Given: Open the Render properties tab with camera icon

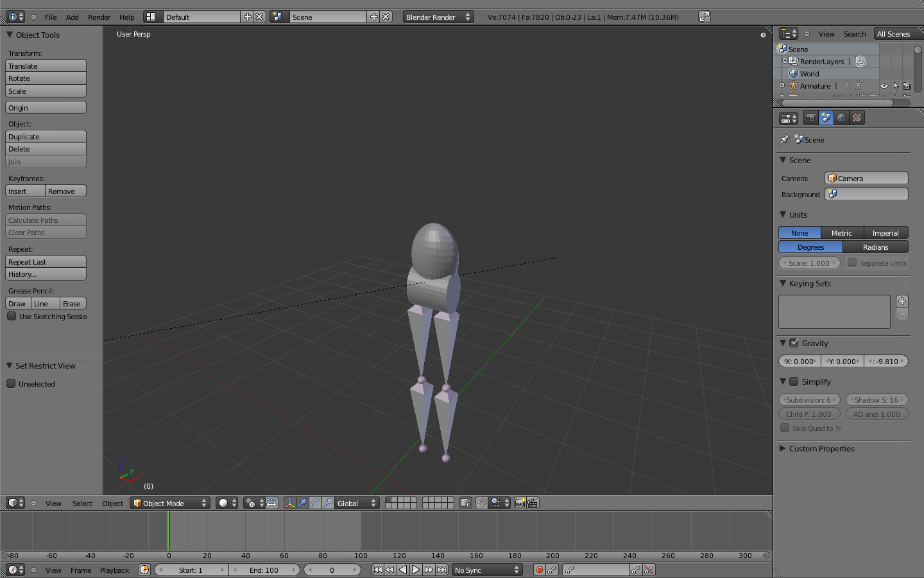Looking at the screenshot, I should point(810,118).
